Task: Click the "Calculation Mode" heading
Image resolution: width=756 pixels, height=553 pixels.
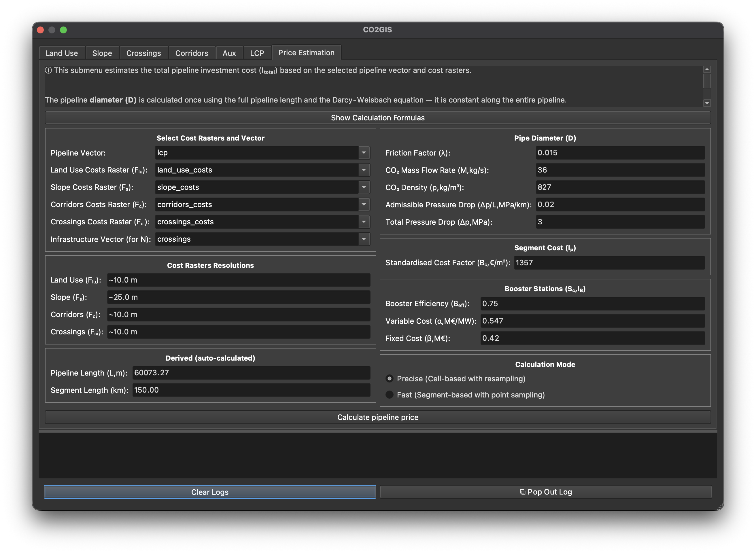Action: [x=545, y=364]
